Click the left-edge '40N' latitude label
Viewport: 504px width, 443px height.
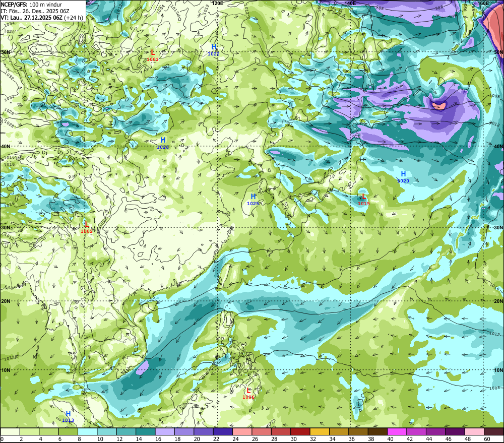[6, 146]
